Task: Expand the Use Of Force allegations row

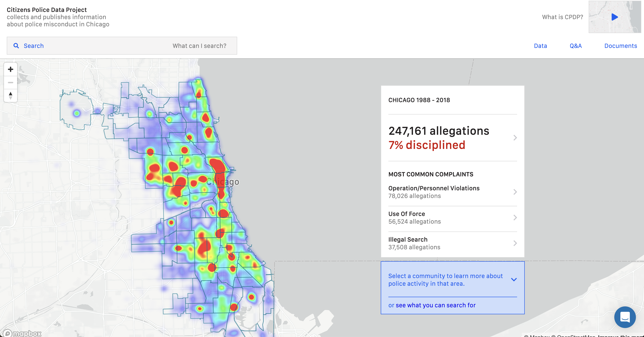Action: [x=515, y=218]
